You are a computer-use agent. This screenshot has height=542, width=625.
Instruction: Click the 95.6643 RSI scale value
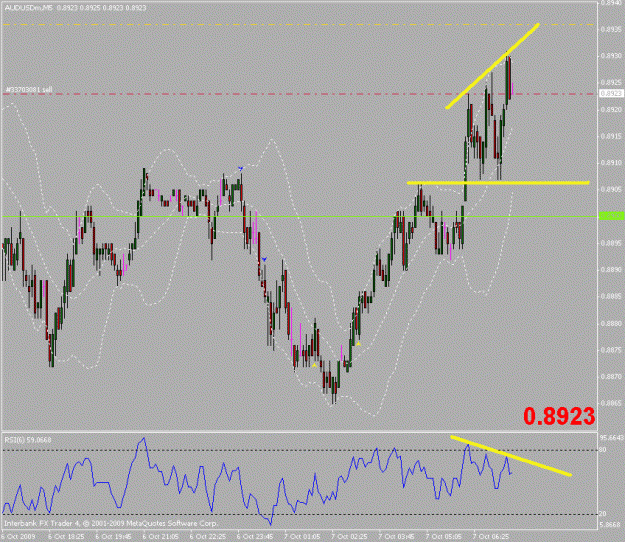[x=611, y=438]
